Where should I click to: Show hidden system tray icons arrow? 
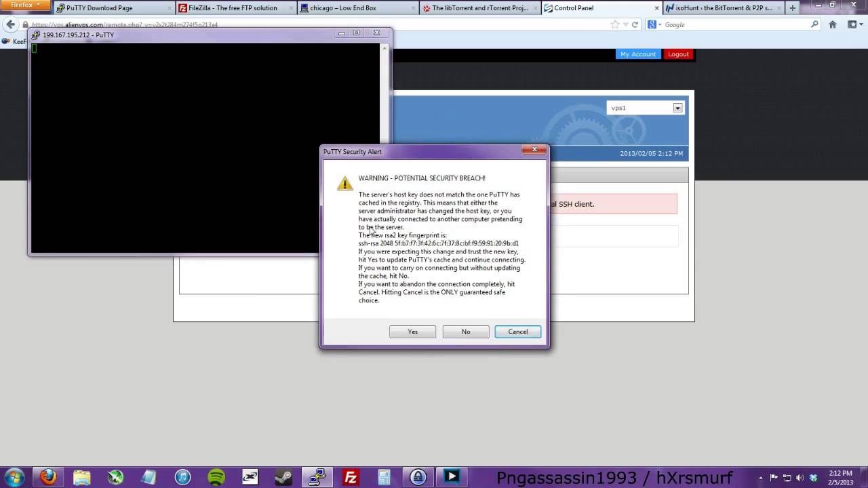click(x=761, y=478)
